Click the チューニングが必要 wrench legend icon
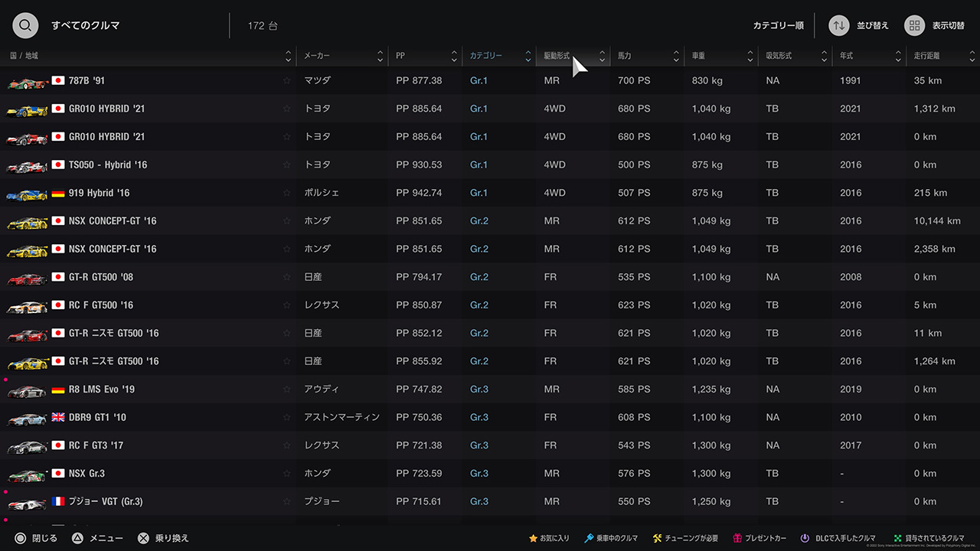The width and height of the screenshot is (980, 551). point(657,538)
